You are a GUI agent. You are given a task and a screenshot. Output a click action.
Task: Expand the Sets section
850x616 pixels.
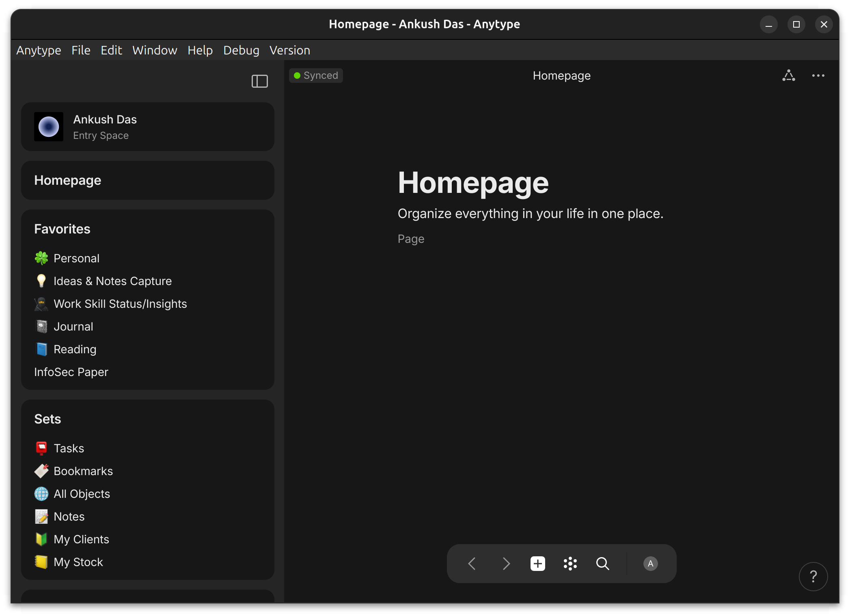pos(47,419)
